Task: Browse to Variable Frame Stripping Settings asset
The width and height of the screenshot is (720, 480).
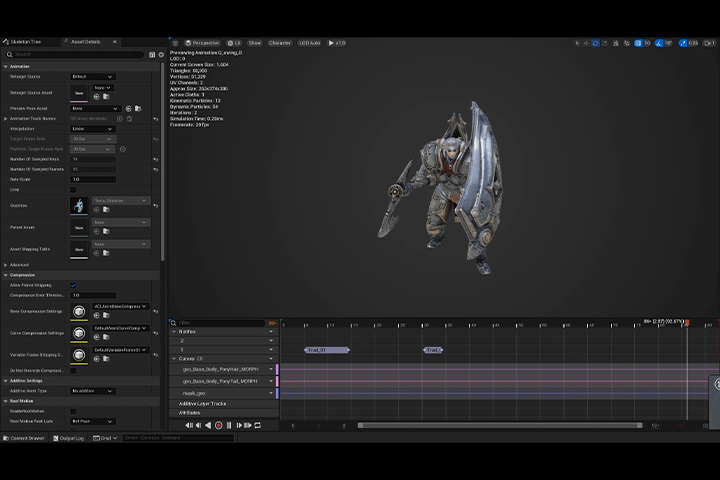Action: click(106, 359)
